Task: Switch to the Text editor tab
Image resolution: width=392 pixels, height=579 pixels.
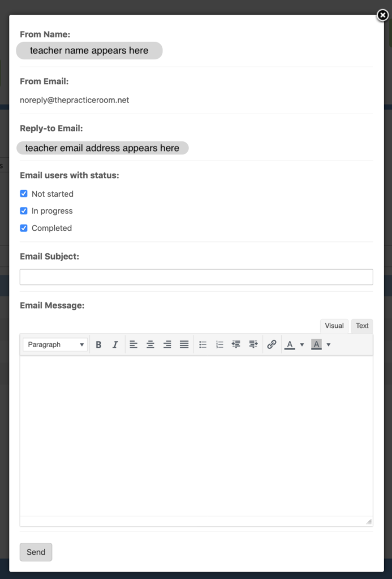Action: (x=362, y=326)
